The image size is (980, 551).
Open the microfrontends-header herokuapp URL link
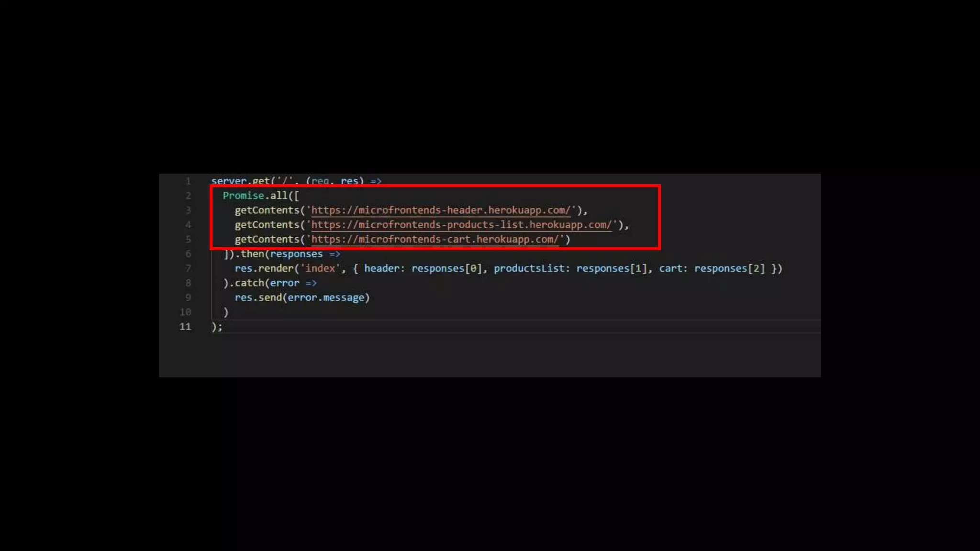tap(441, 210)
